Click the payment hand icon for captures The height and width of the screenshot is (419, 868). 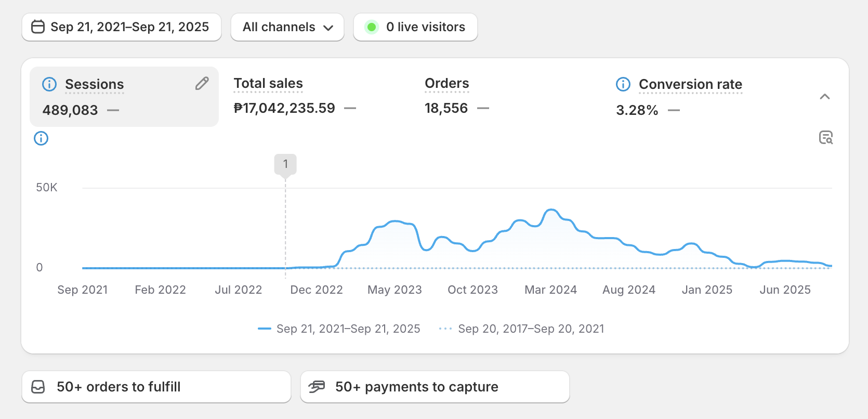(317, 387)
